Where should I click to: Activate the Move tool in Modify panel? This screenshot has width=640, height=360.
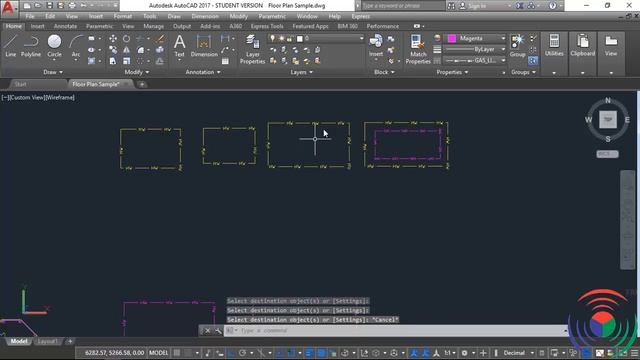click(113, 38)
